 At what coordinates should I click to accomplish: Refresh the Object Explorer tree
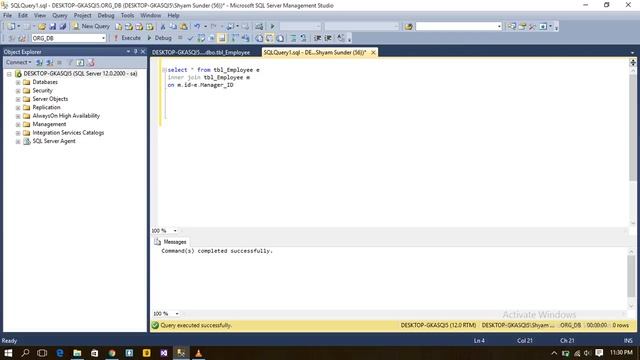(80, 62)
